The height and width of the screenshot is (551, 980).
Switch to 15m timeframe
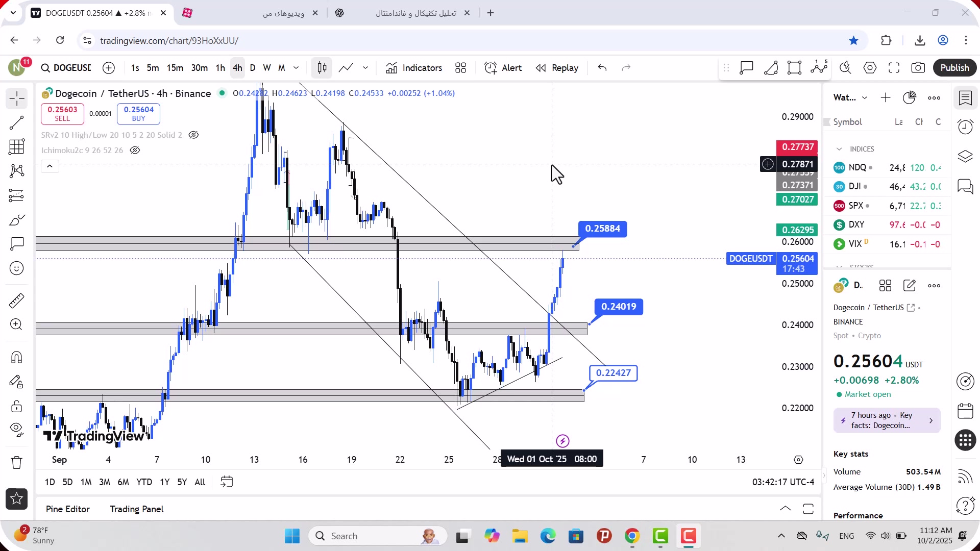click(x=175, y=68)
